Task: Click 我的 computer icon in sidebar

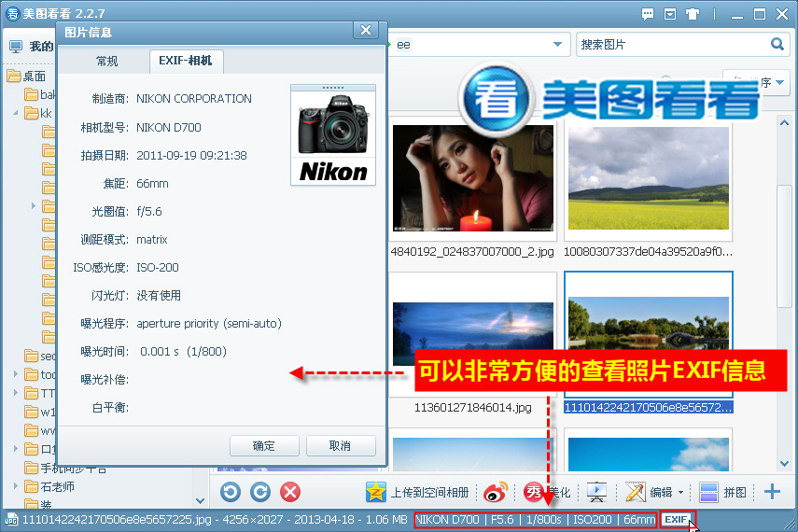Action: (x=16, y=47)
